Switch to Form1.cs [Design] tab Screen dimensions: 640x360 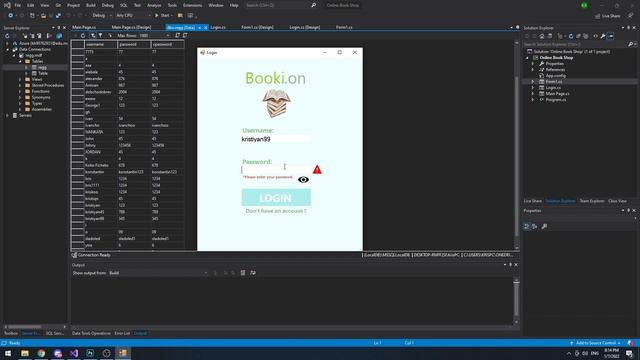[x=257, y=27]
